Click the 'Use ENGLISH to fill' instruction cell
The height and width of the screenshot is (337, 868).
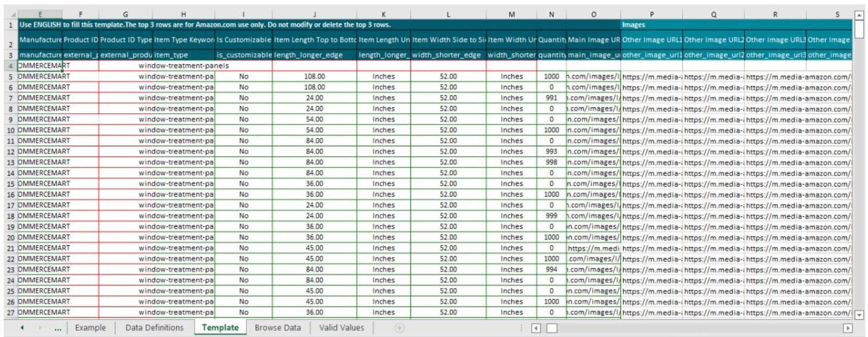[x=319, y=25]
